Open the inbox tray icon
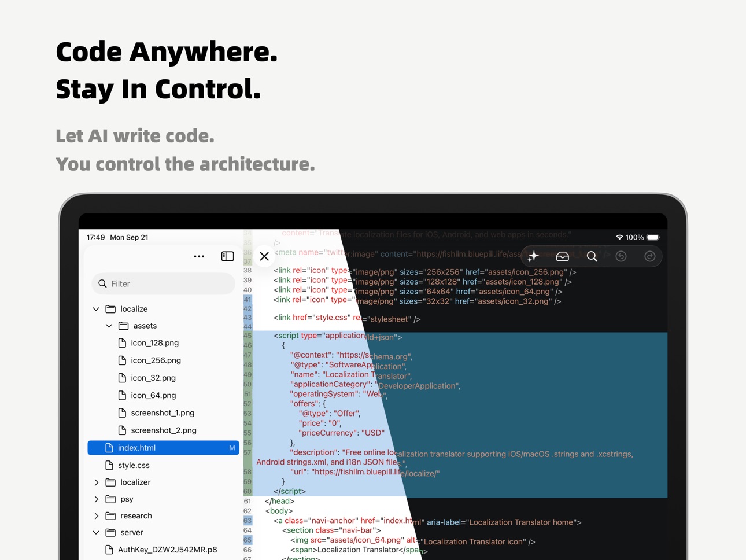 coord(563,256)
